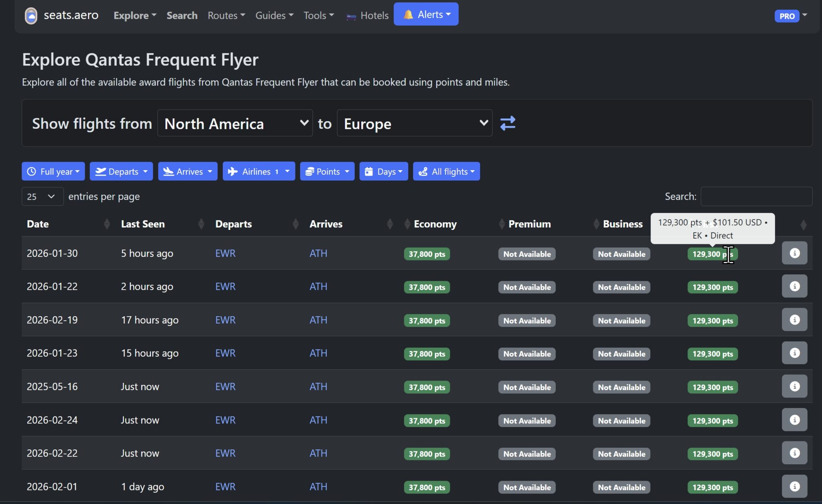Viewport: 822px width, 504px height.
Task: Click 37,800 pts economy badge for 2026-02-22
Action: tap(427, 454)
